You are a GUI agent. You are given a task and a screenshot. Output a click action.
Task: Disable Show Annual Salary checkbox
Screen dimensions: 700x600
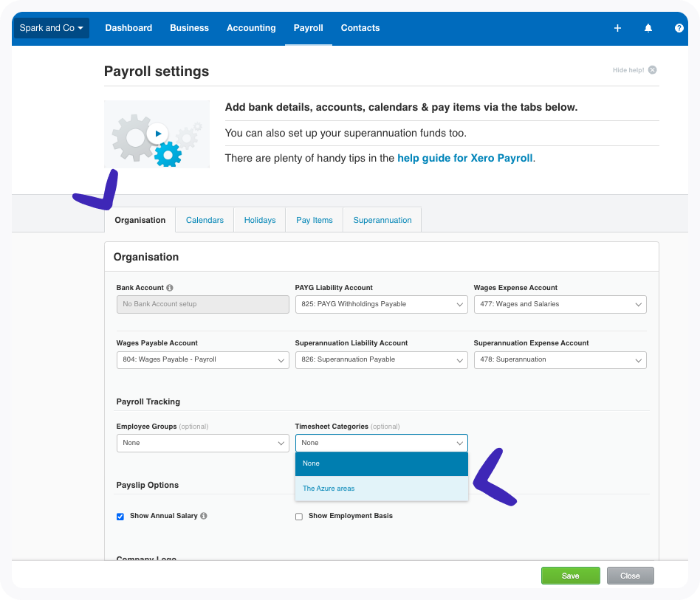120,517
